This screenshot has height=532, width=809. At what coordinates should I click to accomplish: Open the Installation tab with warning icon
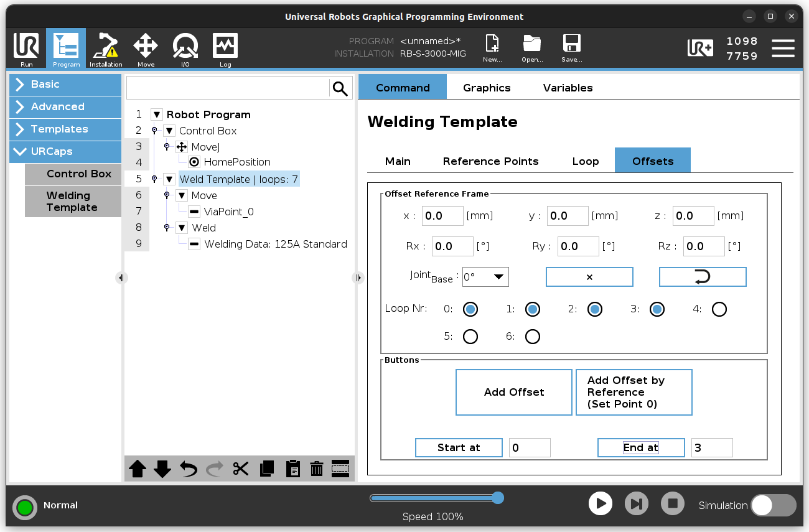pos(106,49)
